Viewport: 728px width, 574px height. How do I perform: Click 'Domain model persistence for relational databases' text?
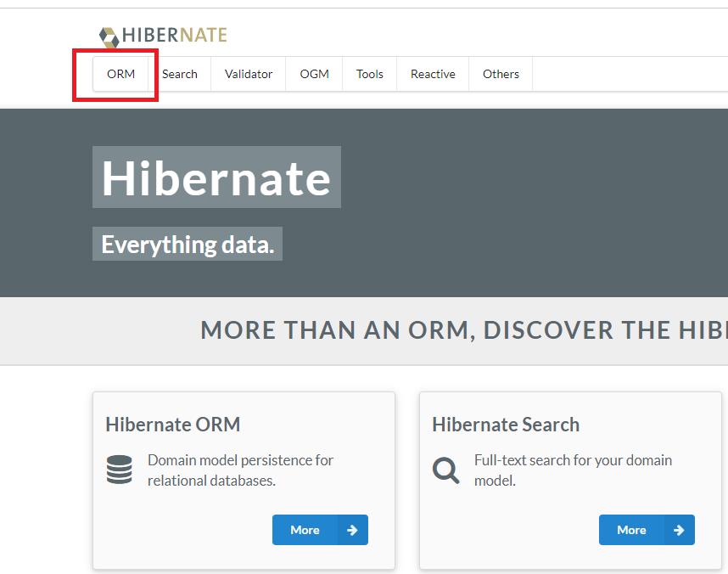tap(240, 470)
